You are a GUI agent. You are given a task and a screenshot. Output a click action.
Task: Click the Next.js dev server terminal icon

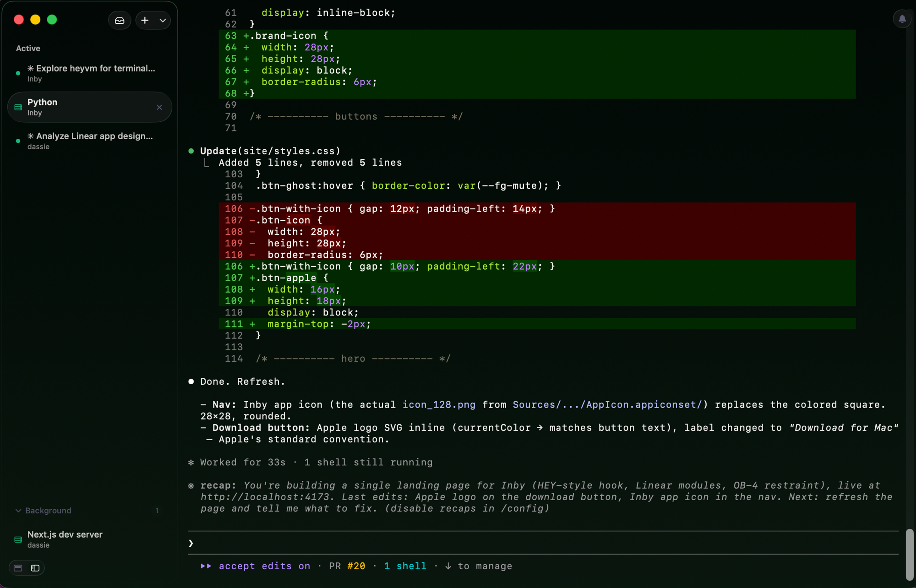click(x=18, y=540)
